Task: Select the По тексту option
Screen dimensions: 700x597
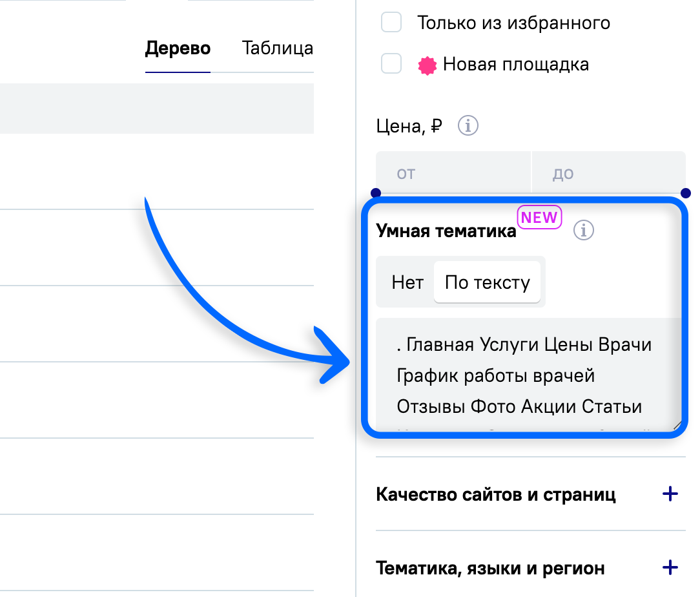Action: 487,282
